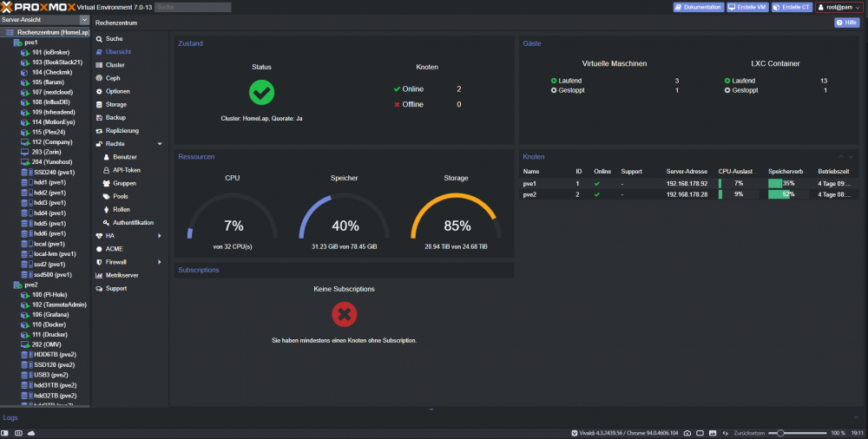Select container 106 (Grafana)
Viewport: 868px width, 439px height.
pos(49,314)
